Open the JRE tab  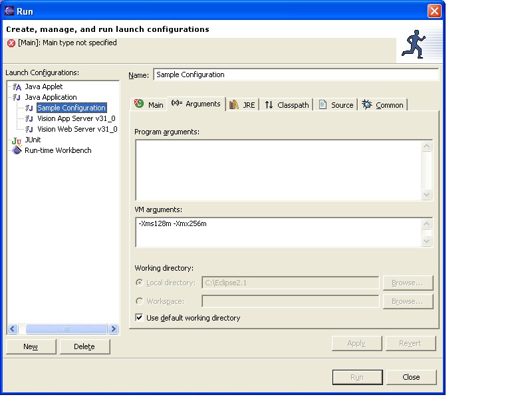[x=243, y=105]
